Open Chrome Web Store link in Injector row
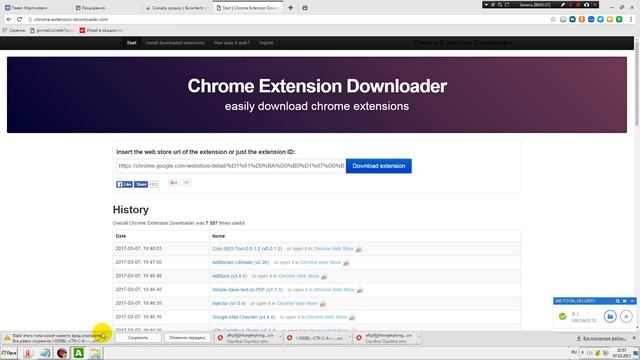This screenshot has height=360, width=640. point(297,303)
